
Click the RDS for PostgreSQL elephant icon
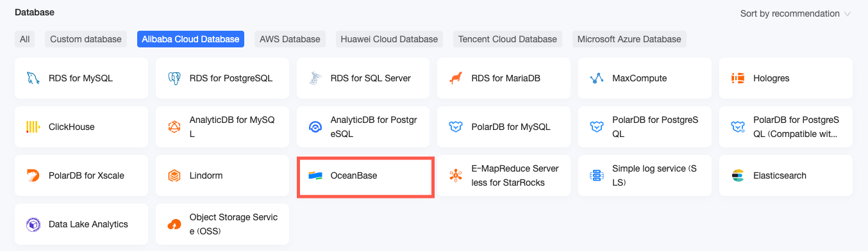click(174, 78)
